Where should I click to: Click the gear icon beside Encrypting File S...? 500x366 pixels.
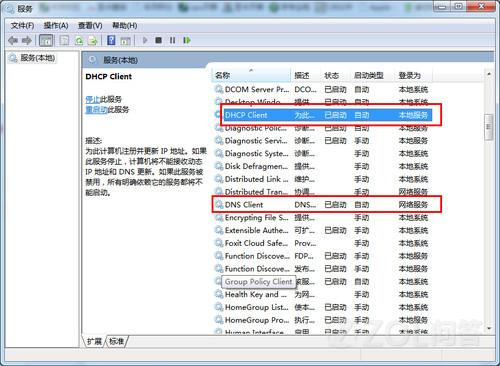219,217
